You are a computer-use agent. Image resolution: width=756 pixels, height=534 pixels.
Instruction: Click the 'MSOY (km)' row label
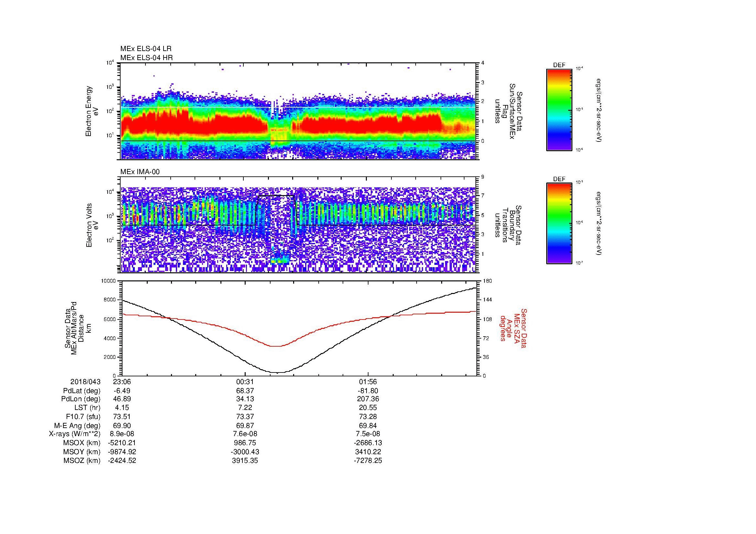click(82, 452)
